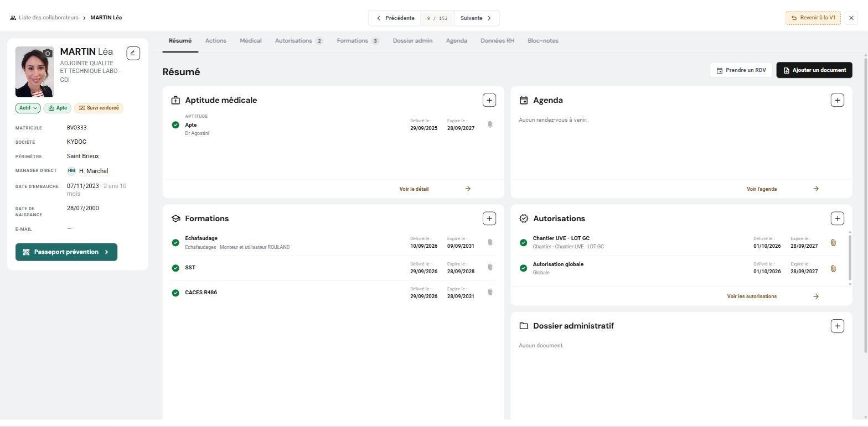Add a new formation with plus icon

tap(489, 218)
